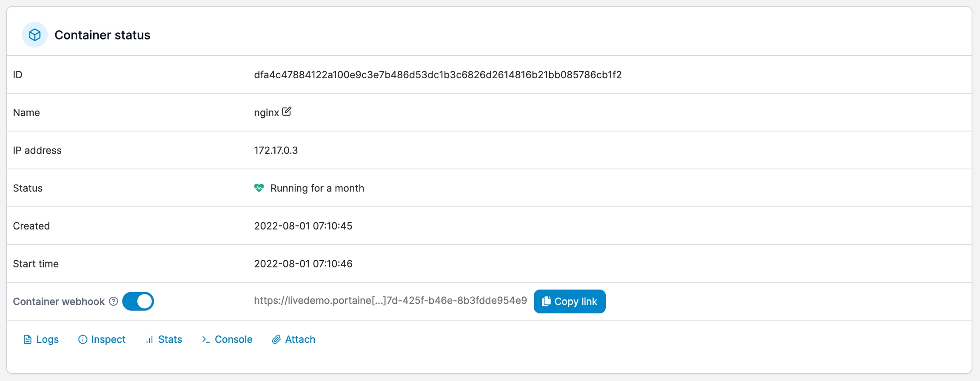Open the Container webhook help tooltip icon
980x381 pixels.
114,301
